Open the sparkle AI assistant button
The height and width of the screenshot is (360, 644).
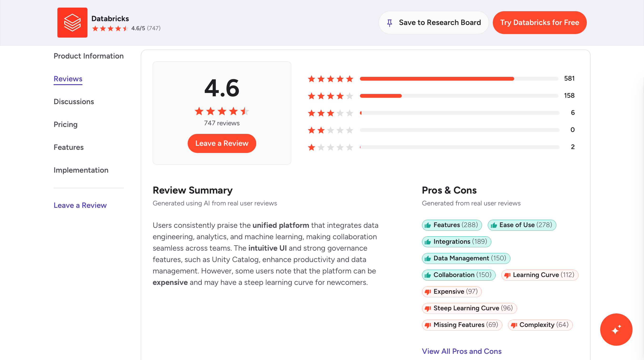point(616,329)
